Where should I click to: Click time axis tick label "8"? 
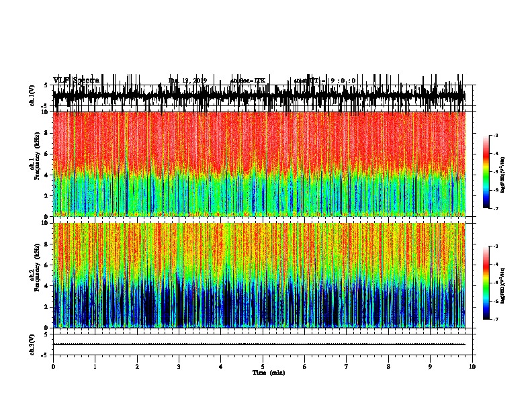(x=388, y=367)
